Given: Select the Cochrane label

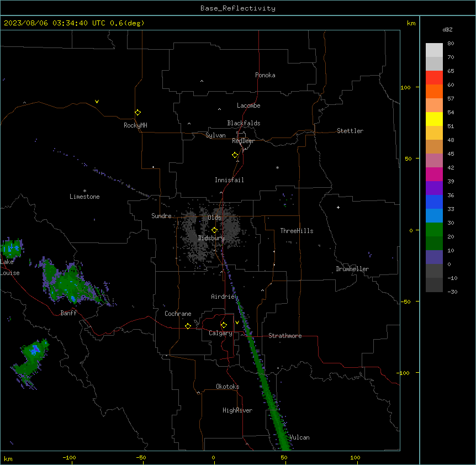Looking at the screenshot, I should tap(178, 314).
